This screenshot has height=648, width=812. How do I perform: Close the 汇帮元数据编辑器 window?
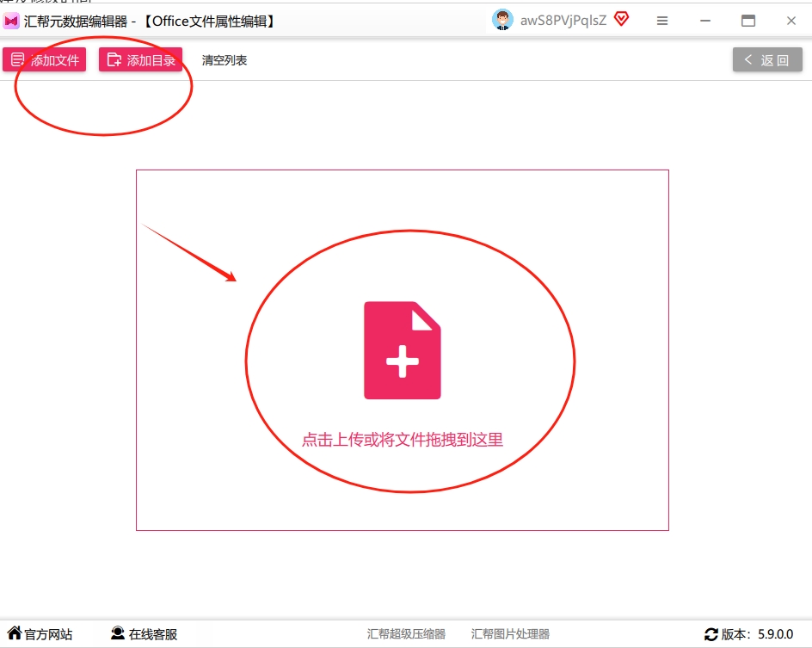(791, 22)
